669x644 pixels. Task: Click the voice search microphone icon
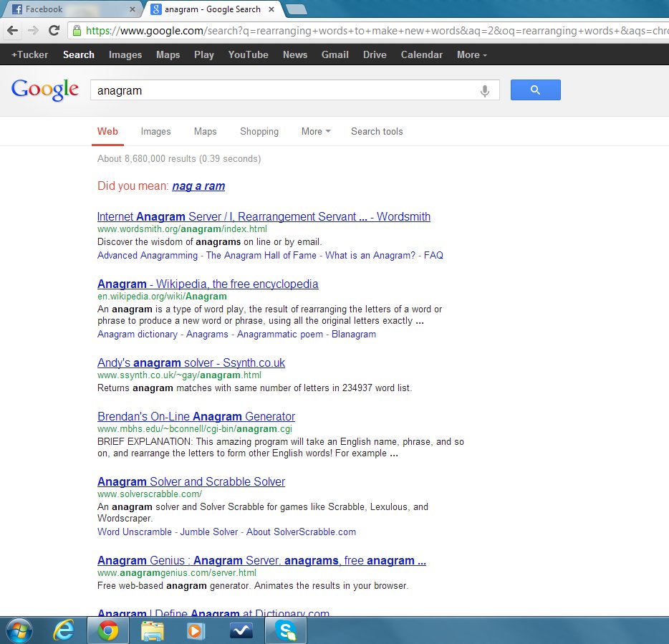point(484,90)
